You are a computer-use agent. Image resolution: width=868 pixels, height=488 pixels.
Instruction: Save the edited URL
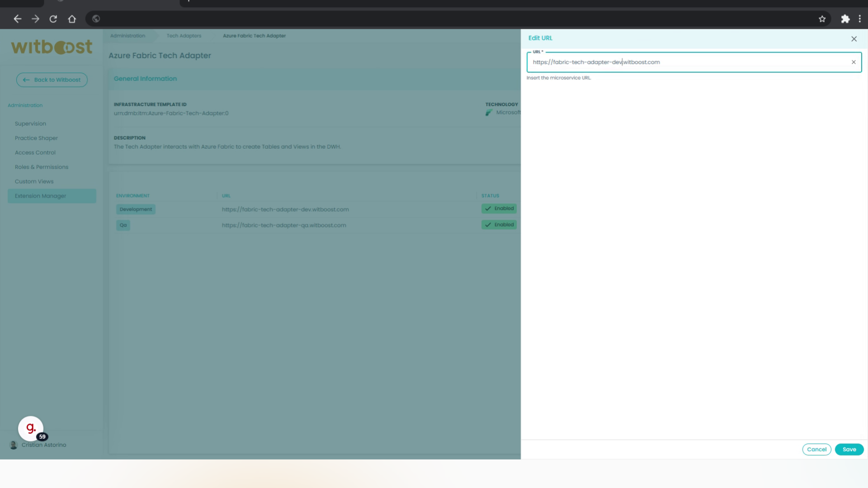tap(849, 449)
